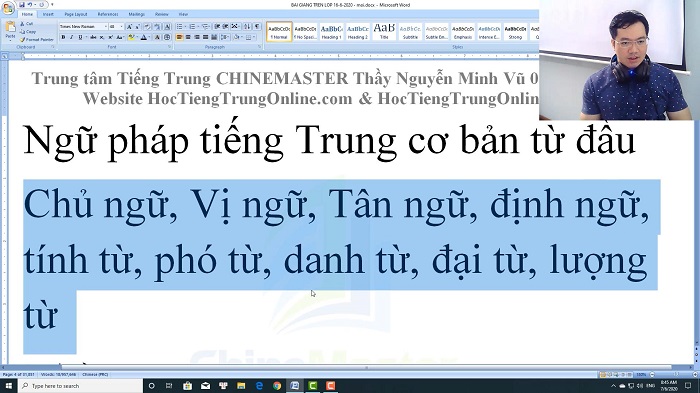Grow font size icon
This screenshot has width=700, height=393.
129,26
